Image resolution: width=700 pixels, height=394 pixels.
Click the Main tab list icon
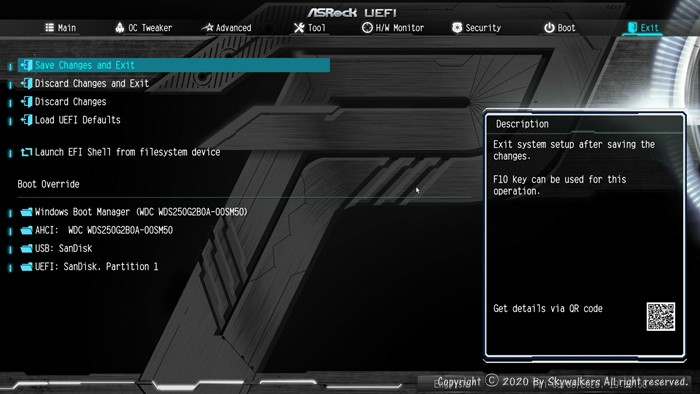(x=50, y=28)
